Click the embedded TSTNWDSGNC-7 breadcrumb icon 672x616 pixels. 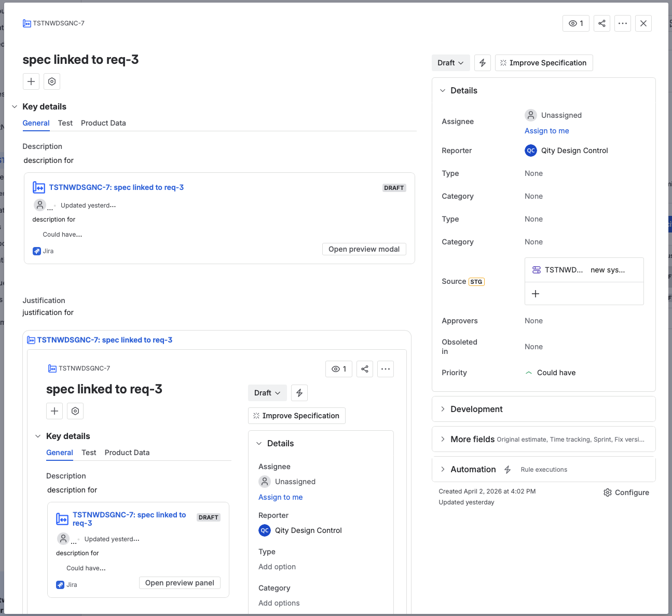[52, 368]
